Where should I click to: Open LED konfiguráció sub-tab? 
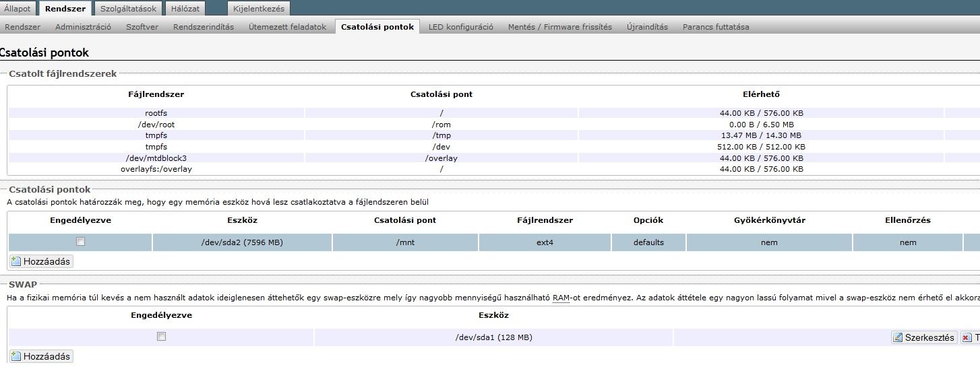click(x=461, y=27)
